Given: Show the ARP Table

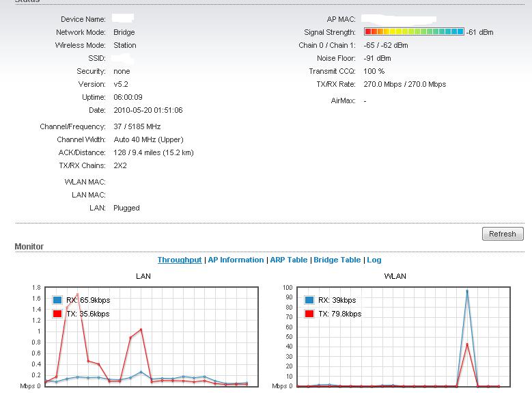Looking at the screenshot, I should (288, 260).
